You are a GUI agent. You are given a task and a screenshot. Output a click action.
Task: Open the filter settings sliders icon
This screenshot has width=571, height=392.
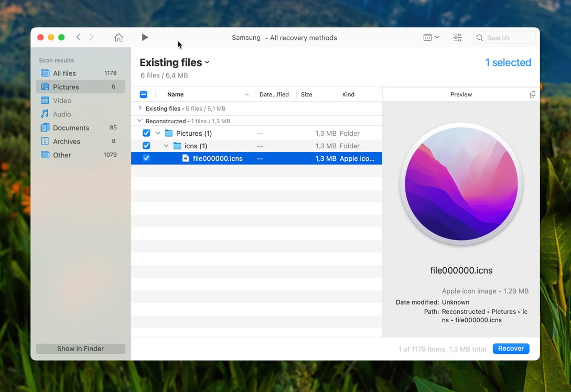(x=457, y=38)
